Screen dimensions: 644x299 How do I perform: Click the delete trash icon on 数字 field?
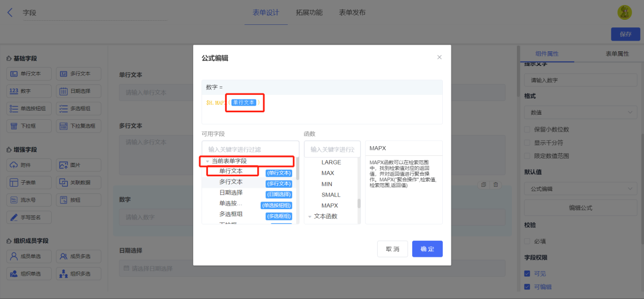pos(496,184)
